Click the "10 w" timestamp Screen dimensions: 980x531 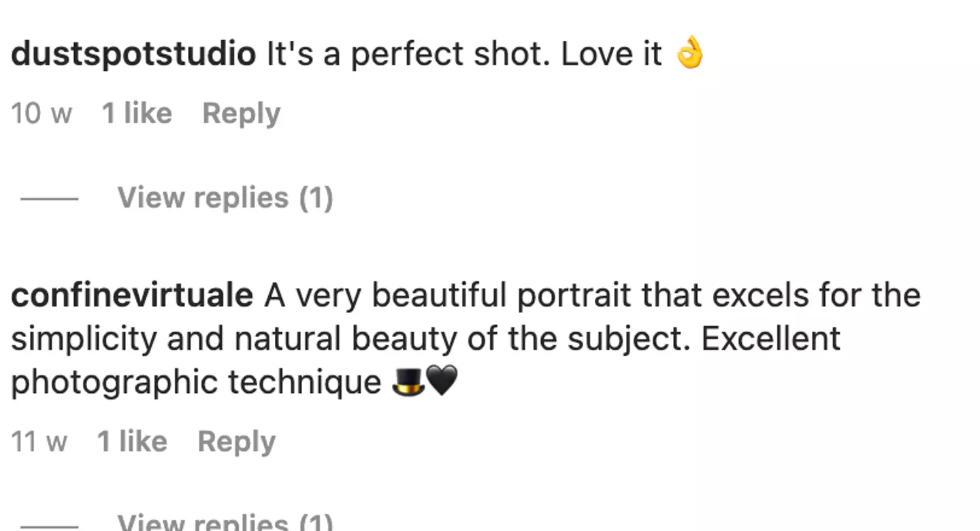coord(41,114)
